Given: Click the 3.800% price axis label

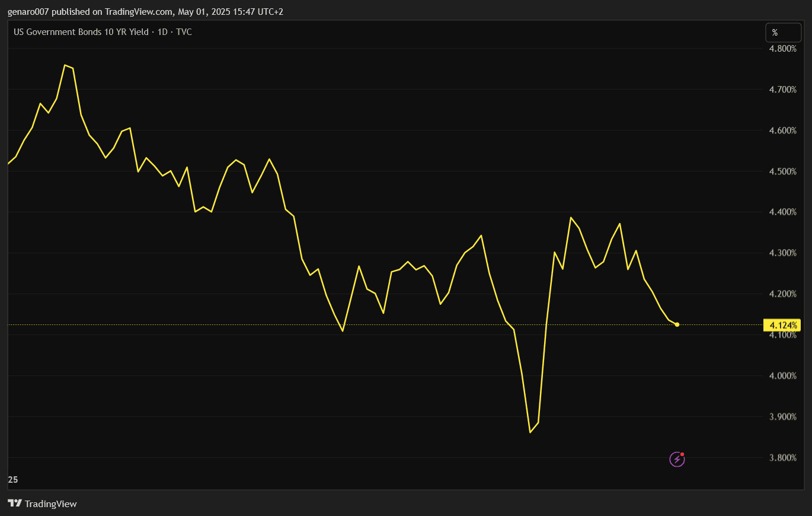Looking at the screenshot, I should click(782, 458).
